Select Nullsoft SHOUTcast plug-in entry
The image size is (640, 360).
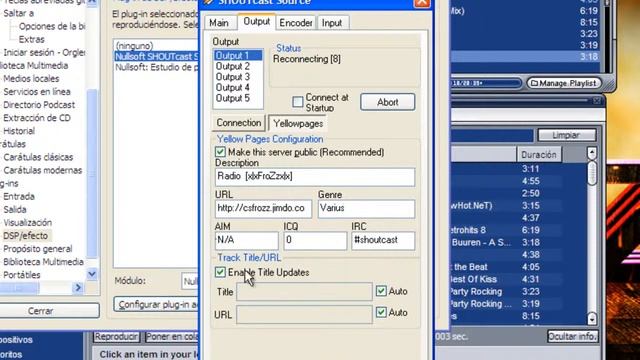pos(156,56)
